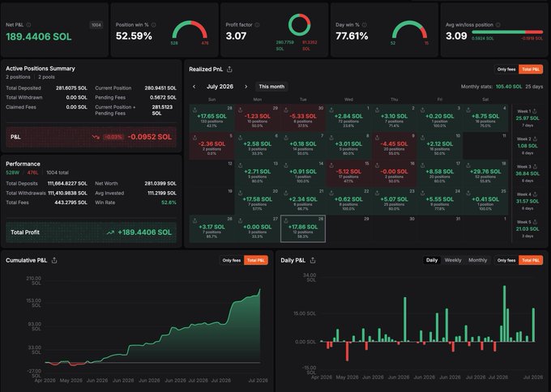Click the Profit factor donut chart
Image resolution: width=551 pixels, height=392 pixels.
click(x=299, y=25)
